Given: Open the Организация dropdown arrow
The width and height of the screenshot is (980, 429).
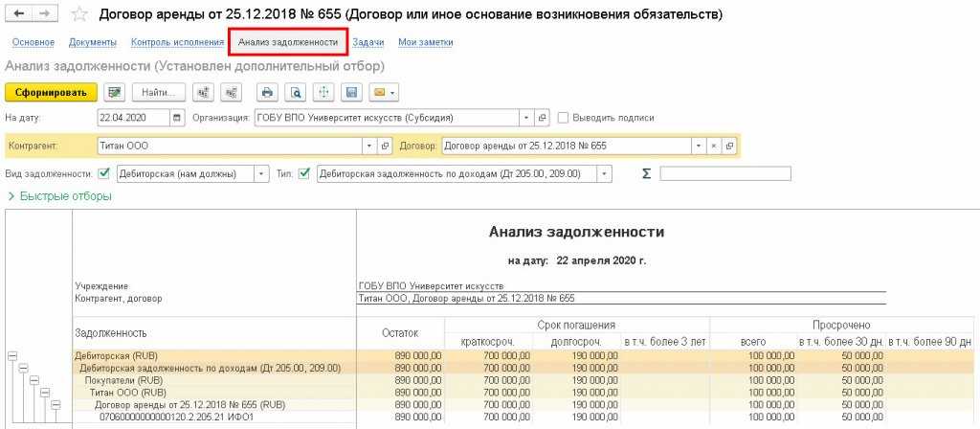Looking at the screenshot, I should coord(525,118).
